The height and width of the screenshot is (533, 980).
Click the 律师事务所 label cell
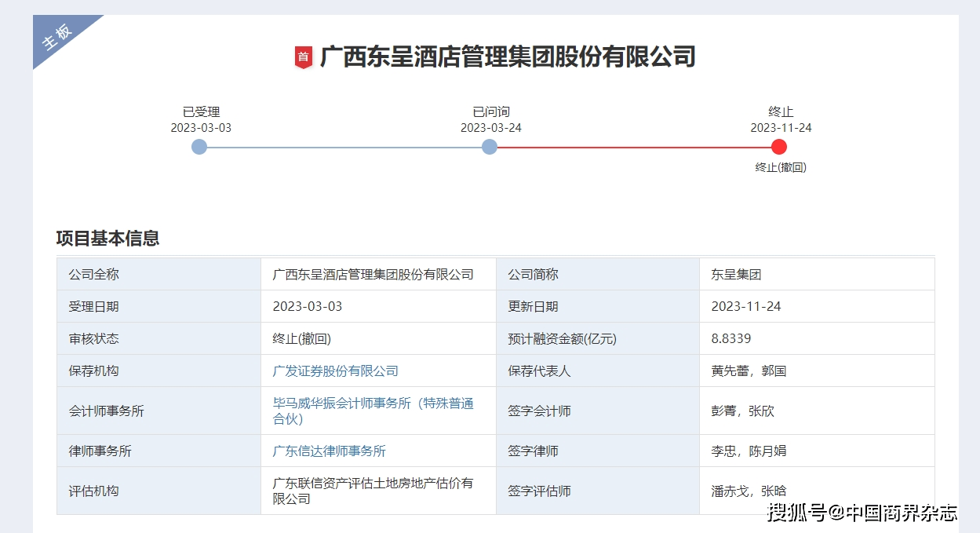point(158,451)
